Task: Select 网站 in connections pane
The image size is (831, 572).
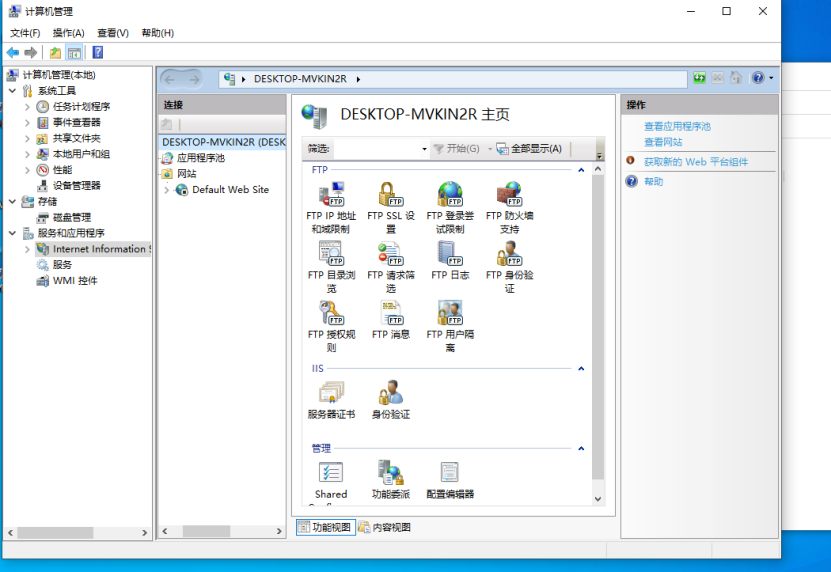Action: pyautogui.click(x=187, y=174)
